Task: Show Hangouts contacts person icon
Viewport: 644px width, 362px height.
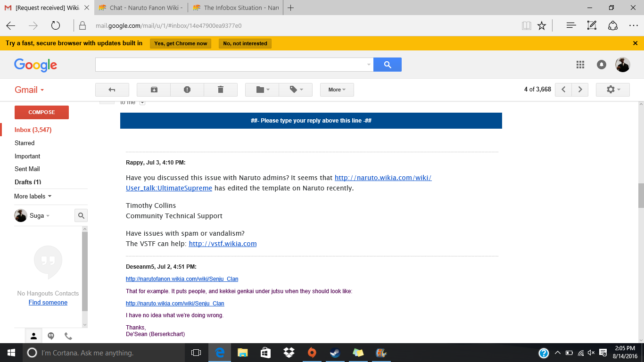Action: 33,336
